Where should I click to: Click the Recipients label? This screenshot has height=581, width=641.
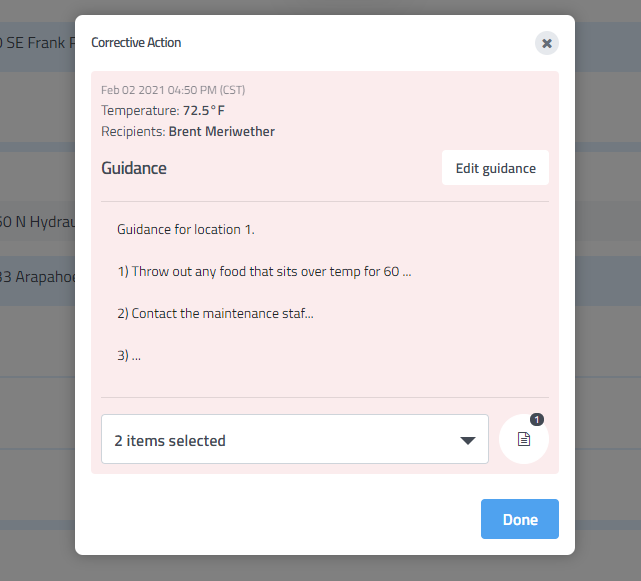click(132, 131)
